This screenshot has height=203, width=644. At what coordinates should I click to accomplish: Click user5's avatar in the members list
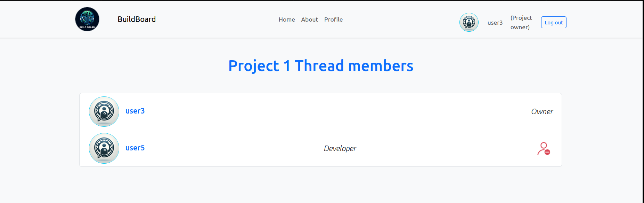(x=104, y=148)
